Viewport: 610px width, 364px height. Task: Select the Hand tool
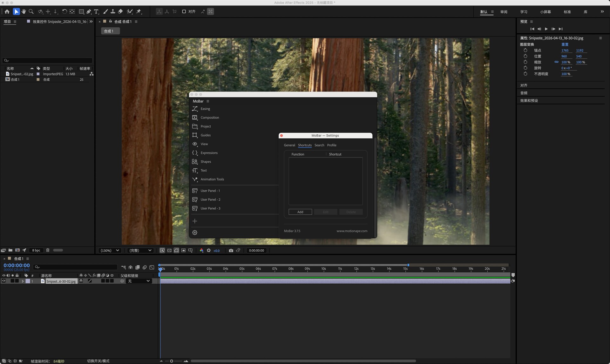point(24,11)
